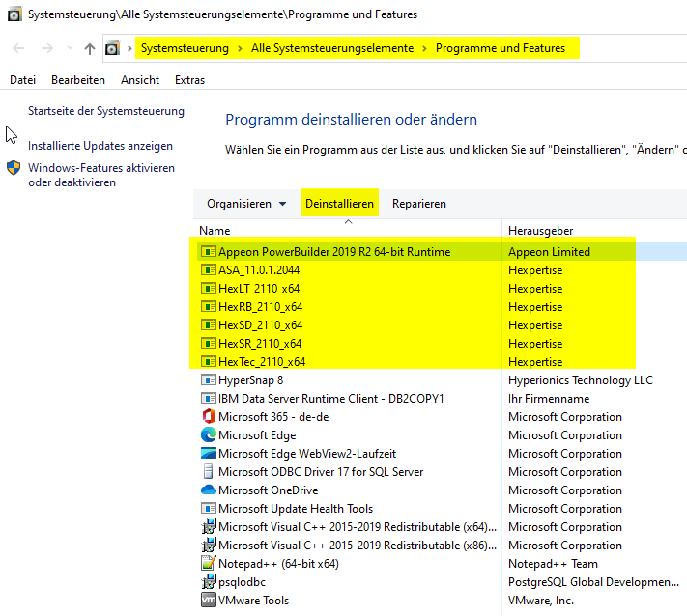Click the HexSD_2110_x64 program icon
This screenshot has width=687, height=616.
pyautogui.click(x=208, y=324)
